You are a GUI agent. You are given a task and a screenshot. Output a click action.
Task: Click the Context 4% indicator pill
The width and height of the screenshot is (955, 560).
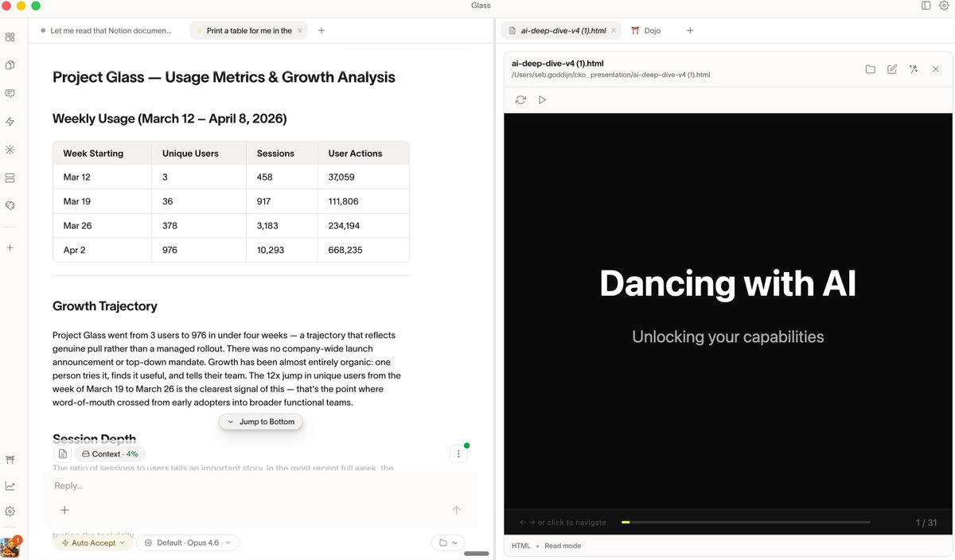pos(110,454)
